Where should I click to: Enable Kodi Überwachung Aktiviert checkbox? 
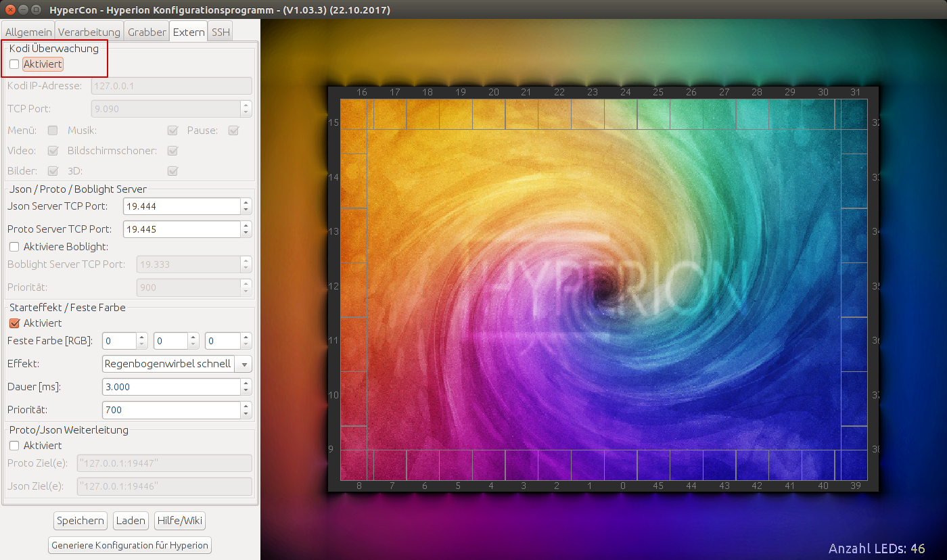pyautogui.click(x=14, y=64)
